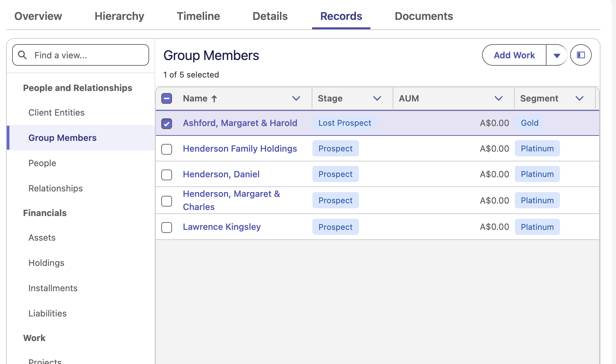Click Henderson, Daniel's Prospect stage badge
Image resolution: width=616 pixels, height=364 pixels.
(336, 174)
